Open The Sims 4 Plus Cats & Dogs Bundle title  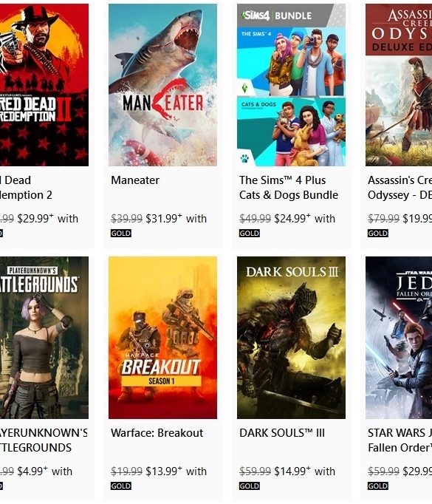tap(289, 188)
